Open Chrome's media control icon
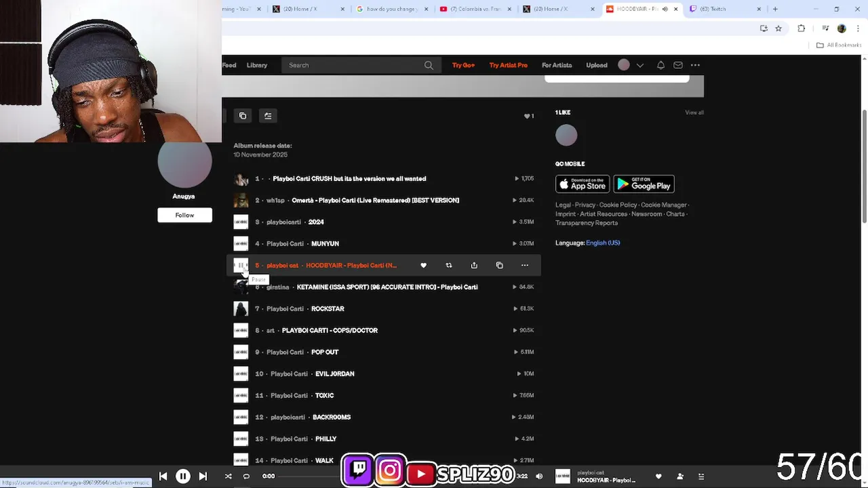 point(825,28)
